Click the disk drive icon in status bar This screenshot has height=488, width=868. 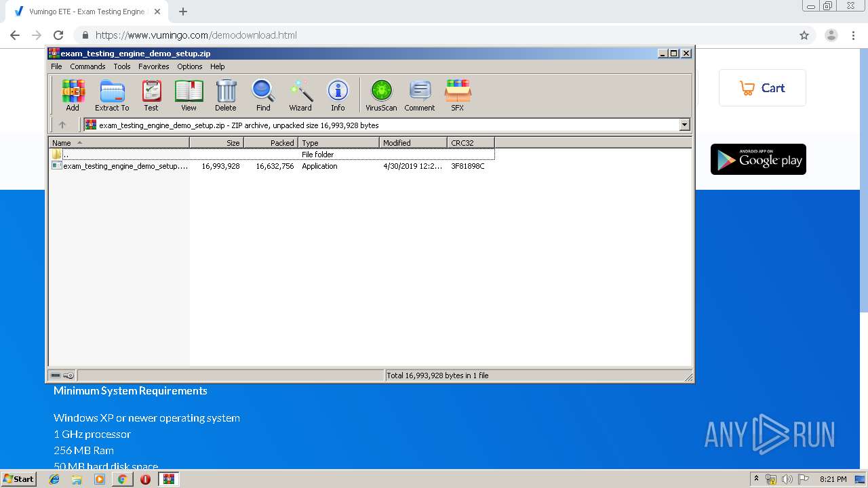(56, 375)
